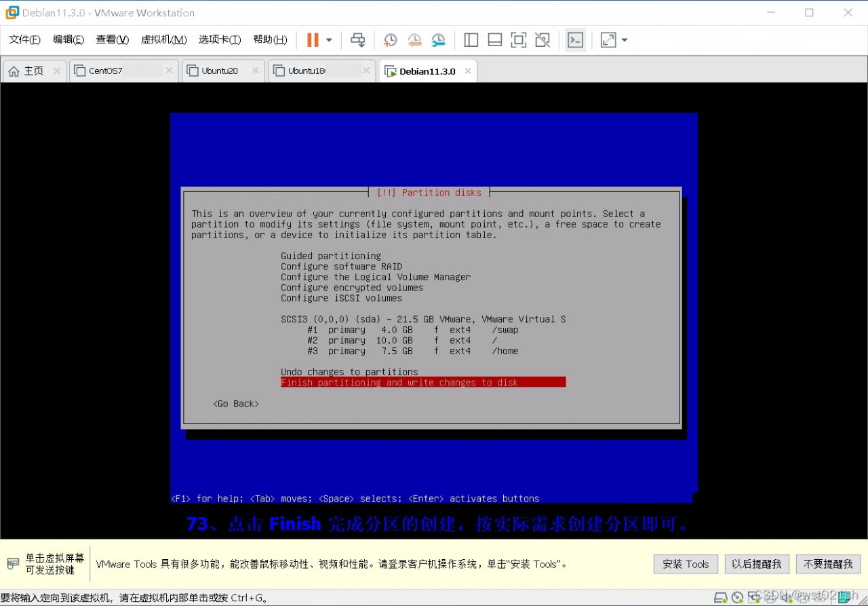Toggle the library sidebar panel
The image size is (868, 606).
471,40
